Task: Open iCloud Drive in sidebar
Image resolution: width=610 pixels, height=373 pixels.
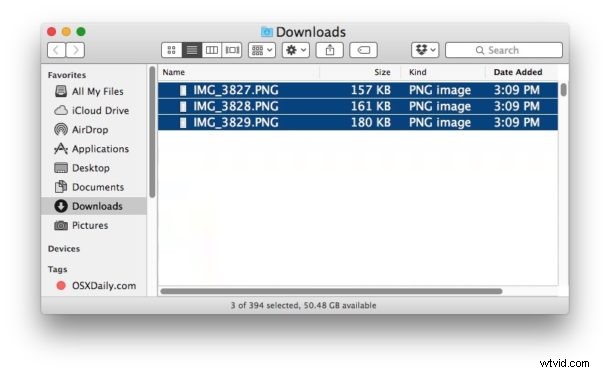Action: point(93,110)
